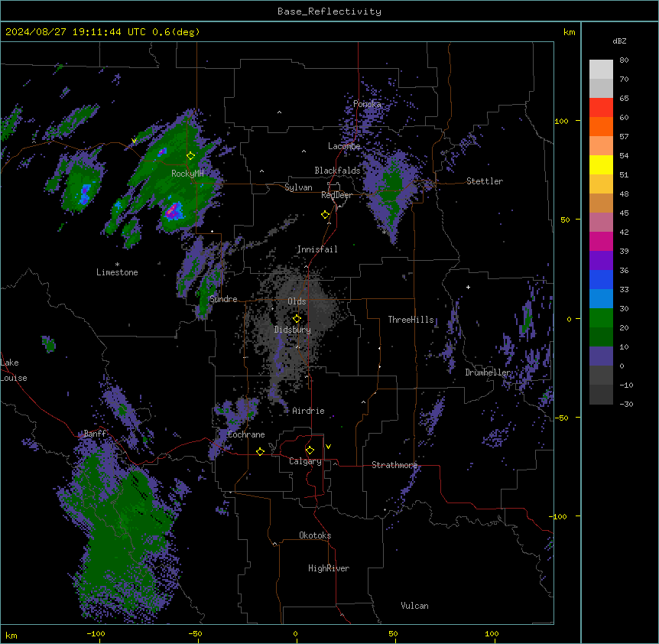Screen dimensions: 659x644
Task: Click the bottom axis 0 km tick label
Action: (295, 633)
